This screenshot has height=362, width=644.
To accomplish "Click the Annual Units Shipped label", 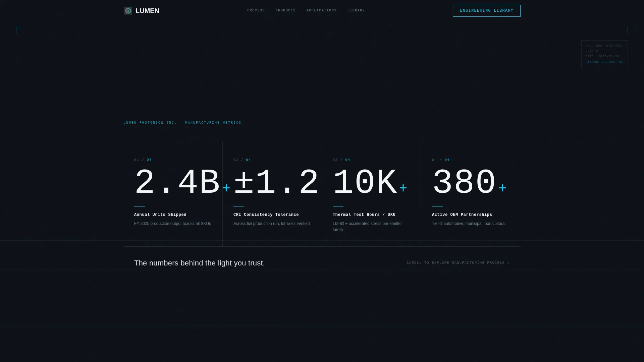I will 160,215.
